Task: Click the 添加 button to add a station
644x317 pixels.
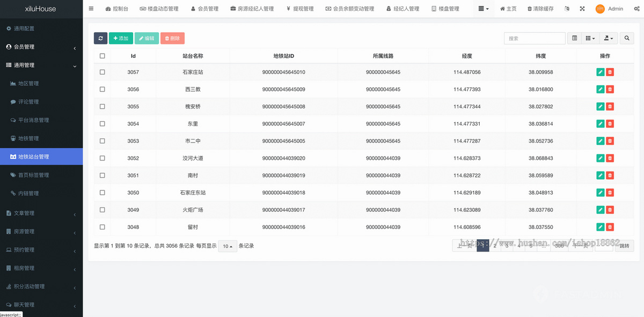Action: pyautogui.click(x=121, y=38)
